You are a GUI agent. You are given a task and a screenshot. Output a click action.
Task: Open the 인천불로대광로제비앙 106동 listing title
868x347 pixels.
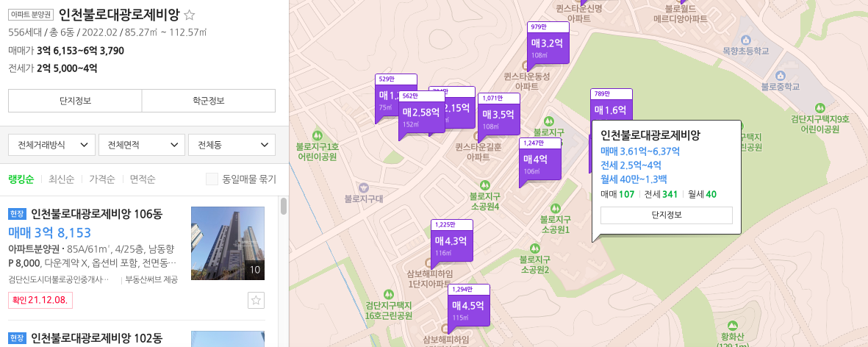(96, 214)
